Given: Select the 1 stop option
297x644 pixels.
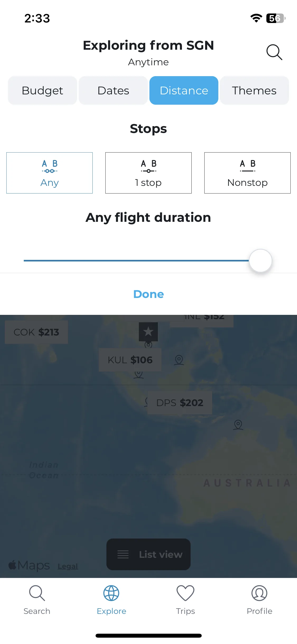Looking at the screenshot, I should click(x=148, y=173).
